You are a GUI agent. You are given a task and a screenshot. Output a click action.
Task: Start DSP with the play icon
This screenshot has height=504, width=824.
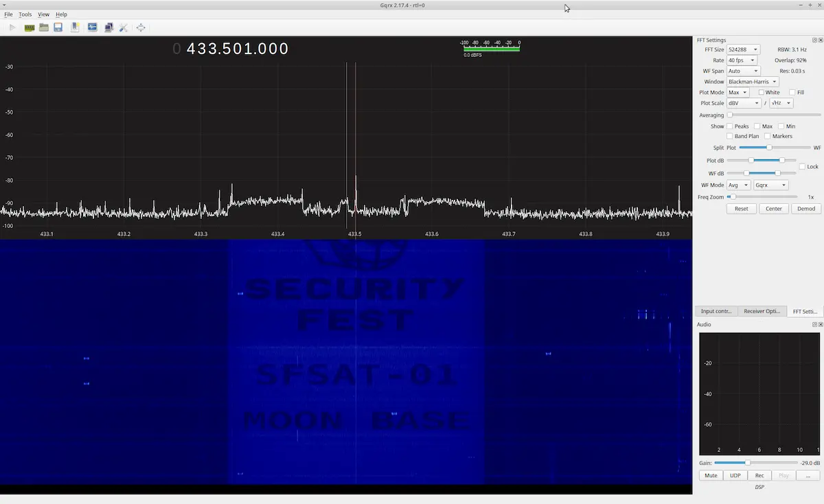coord(12,27)
